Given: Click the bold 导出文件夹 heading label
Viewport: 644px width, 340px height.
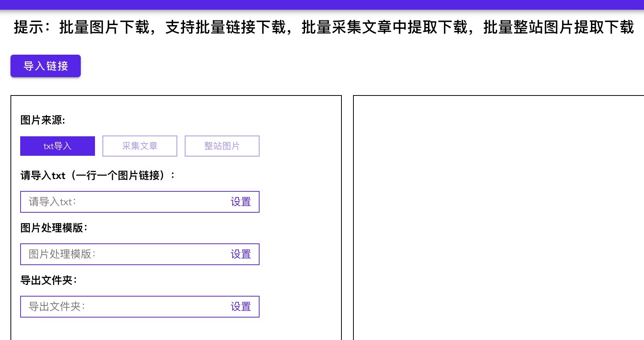Looking at the screenshot, I should coord(49,280).
